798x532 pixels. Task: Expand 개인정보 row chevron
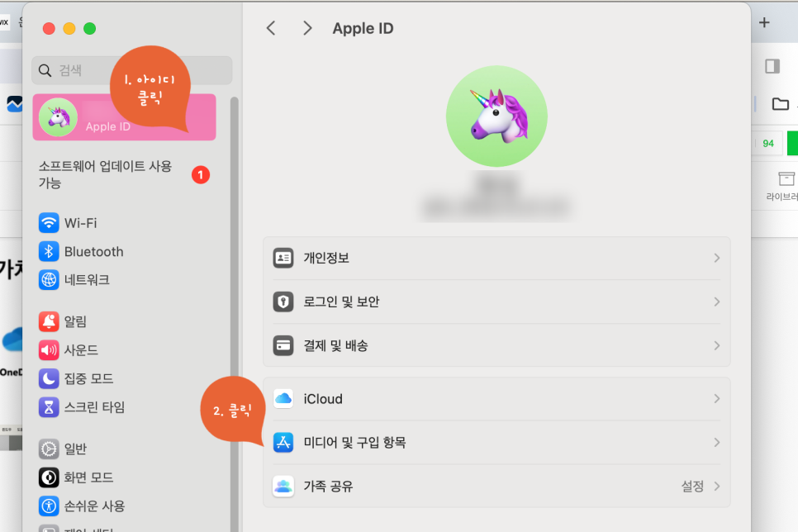click(716, 258)
